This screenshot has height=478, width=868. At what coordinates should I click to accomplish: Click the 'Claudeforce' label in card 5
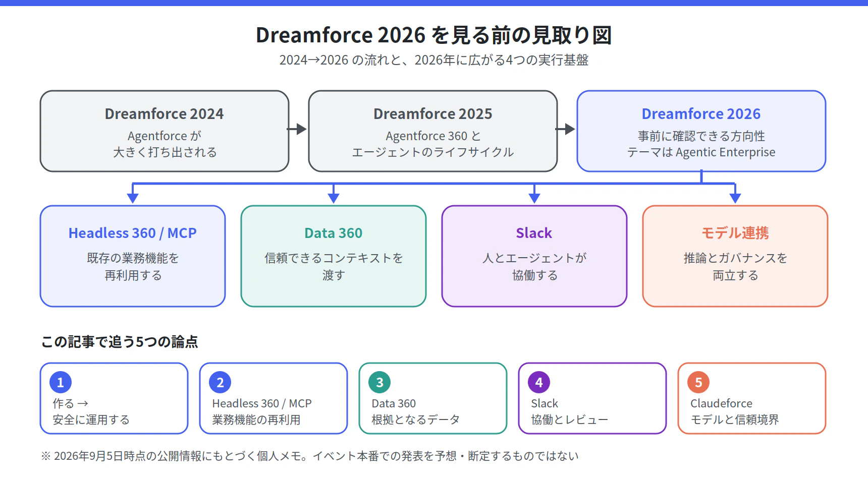pyautogui.click(x=722, y=403)
